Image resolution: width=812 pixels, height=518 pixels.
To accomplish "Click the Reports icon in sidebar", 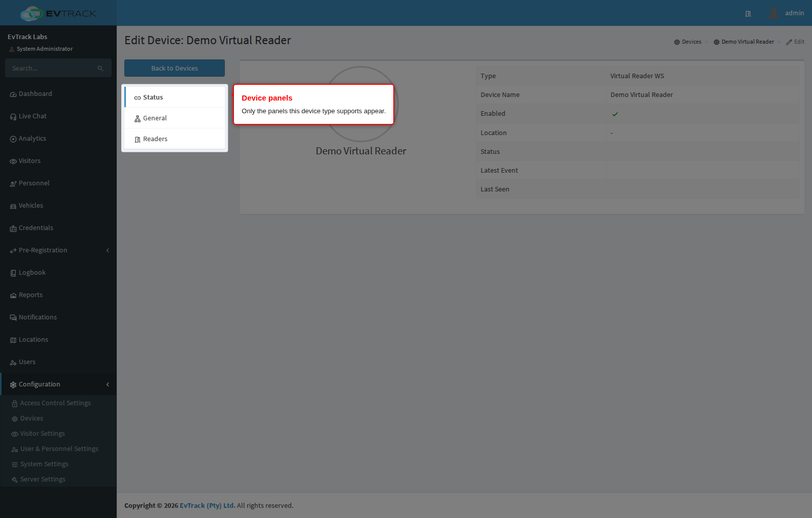I will coord(13,296).
